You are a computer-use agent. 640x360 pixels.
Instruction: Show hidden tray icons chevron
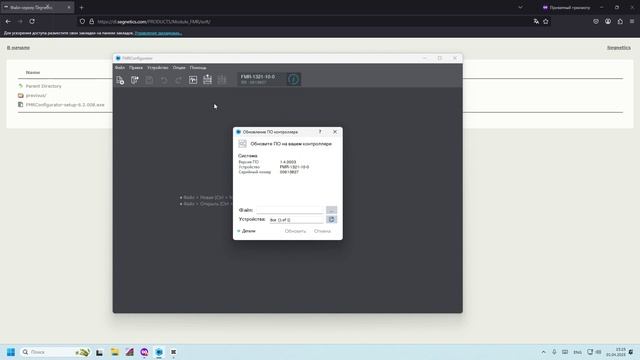[x=544, y=352]
